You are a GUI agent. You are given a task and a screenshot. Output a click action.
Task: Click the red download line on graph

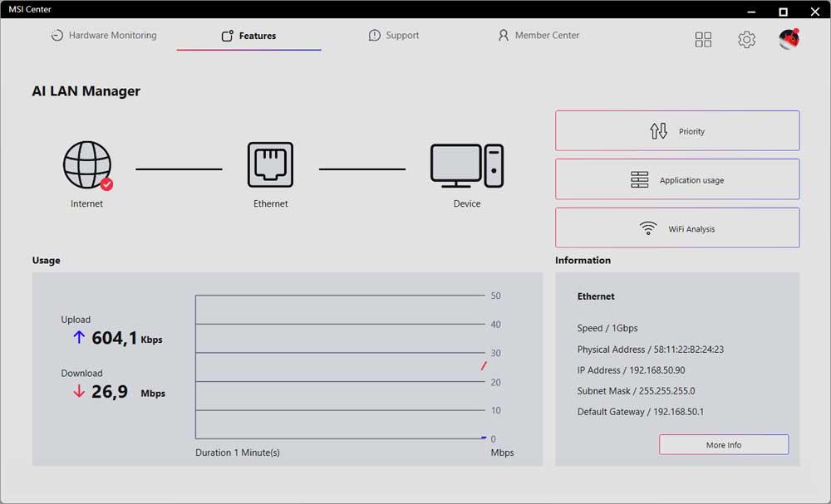[x=484, y=365]
